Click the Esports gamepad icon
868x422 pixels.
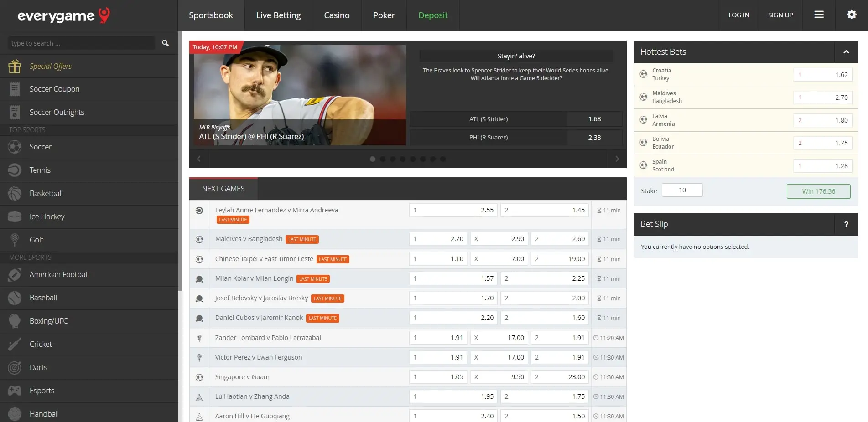15,391
